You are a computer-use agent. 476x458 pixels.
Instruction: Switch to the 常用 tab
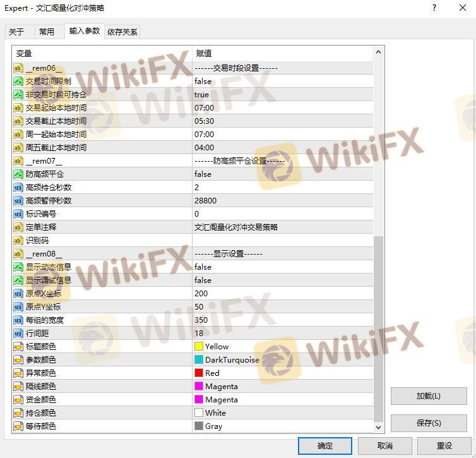47,32
